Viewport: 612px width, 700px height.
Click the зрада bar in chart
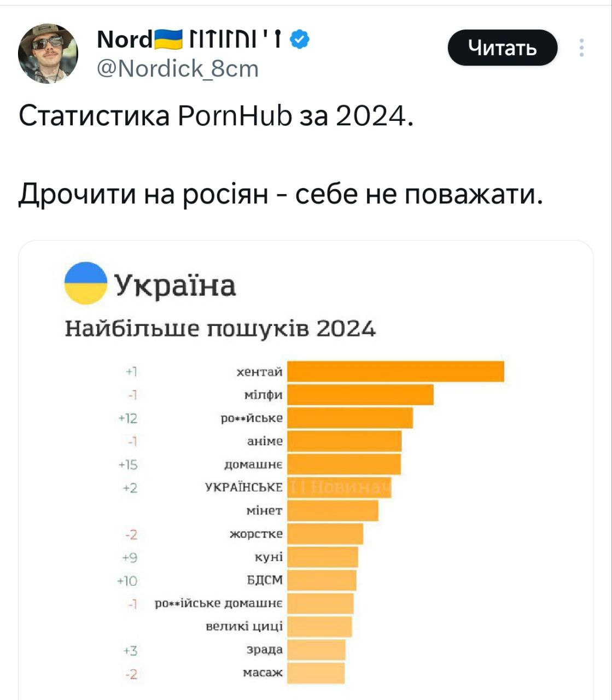[316, 650]
